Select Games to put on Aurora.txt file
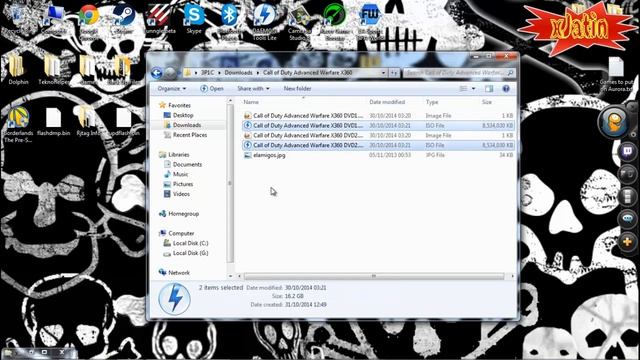The height and width of the screenshot is (360, 640). tap(616, 74)
